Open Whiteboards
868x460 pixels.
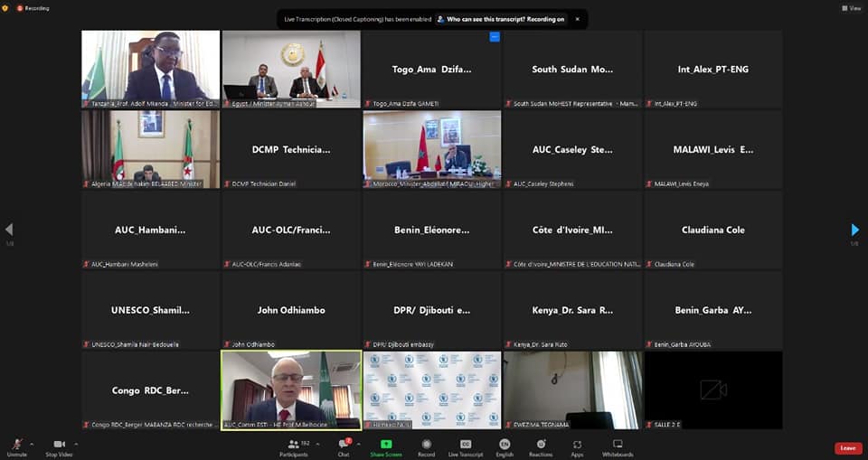pos(618,446)
